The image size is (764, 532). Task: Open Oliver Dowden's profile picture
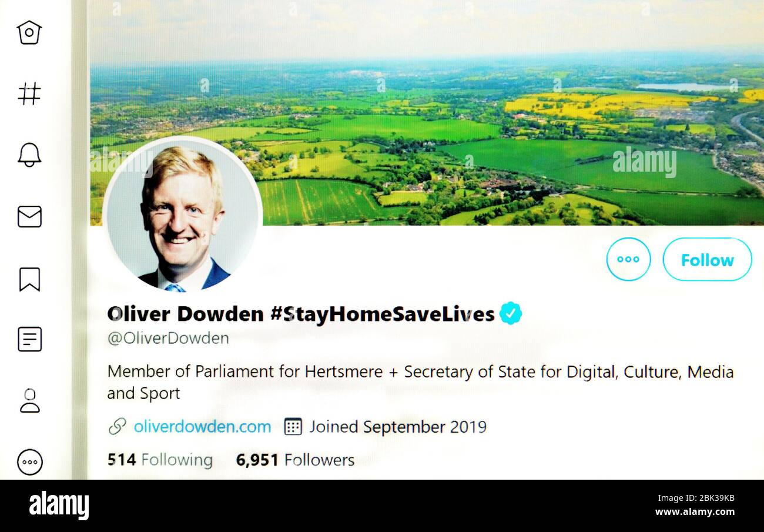coord(182,216)
